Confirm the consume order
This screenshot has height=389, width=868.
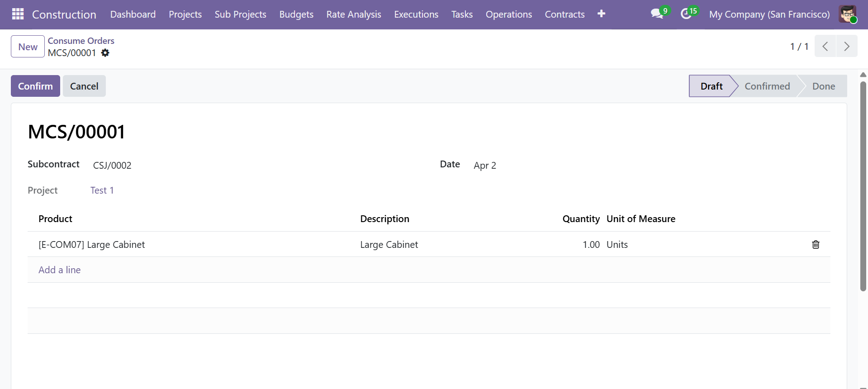35,86
